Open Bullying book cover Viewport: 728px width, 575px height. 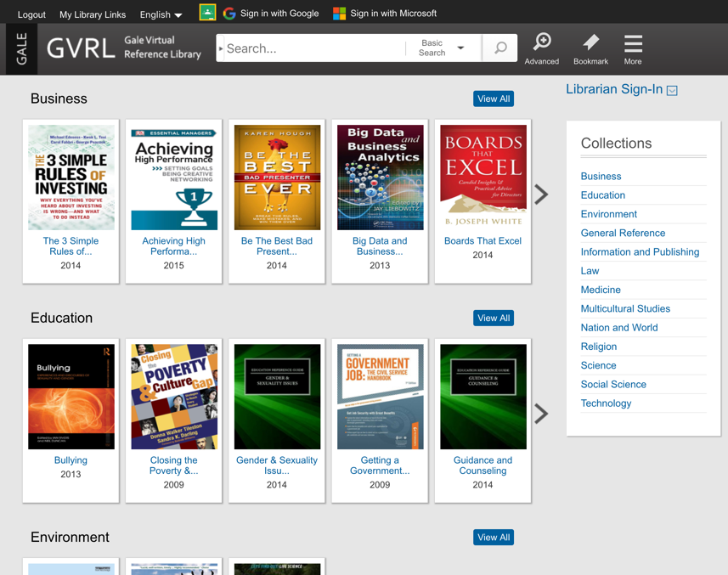pyautogui.click(x=71, y=397)
